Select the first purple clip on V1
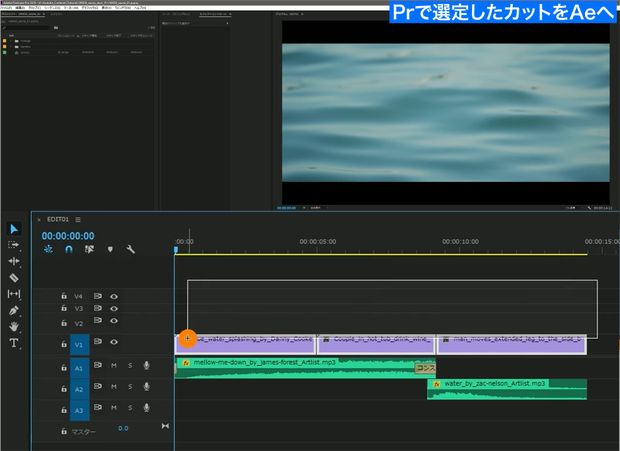The image size is (620, 451). 245,345
